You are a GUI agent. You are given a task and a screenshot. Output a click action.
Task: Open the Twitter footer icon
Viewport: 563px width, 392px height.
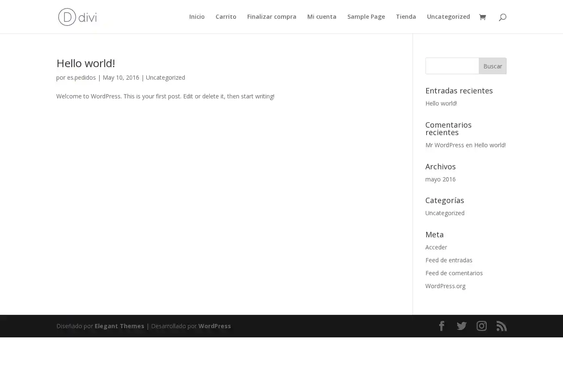click(x=461, y=326)
